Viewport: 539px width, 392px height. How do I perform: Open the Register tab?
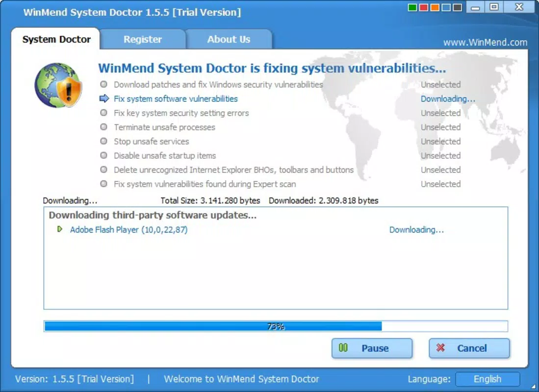(143, 39)
